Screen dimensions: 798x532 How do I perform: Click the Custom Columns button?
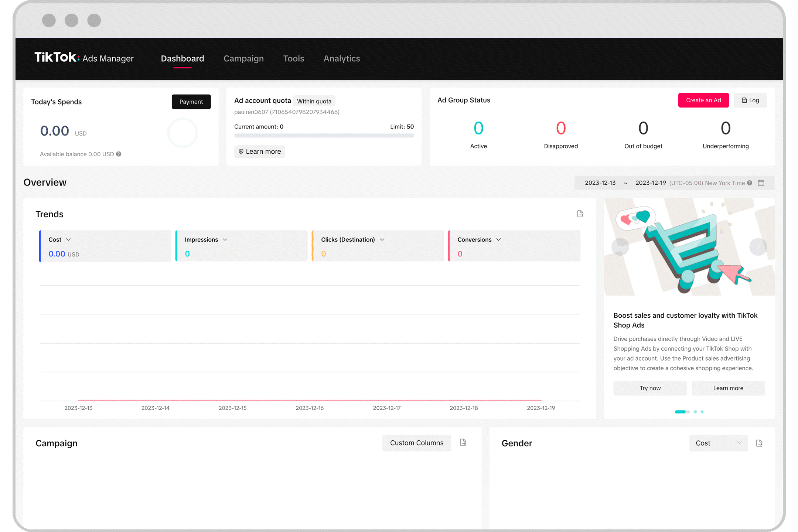coord(416,442)
